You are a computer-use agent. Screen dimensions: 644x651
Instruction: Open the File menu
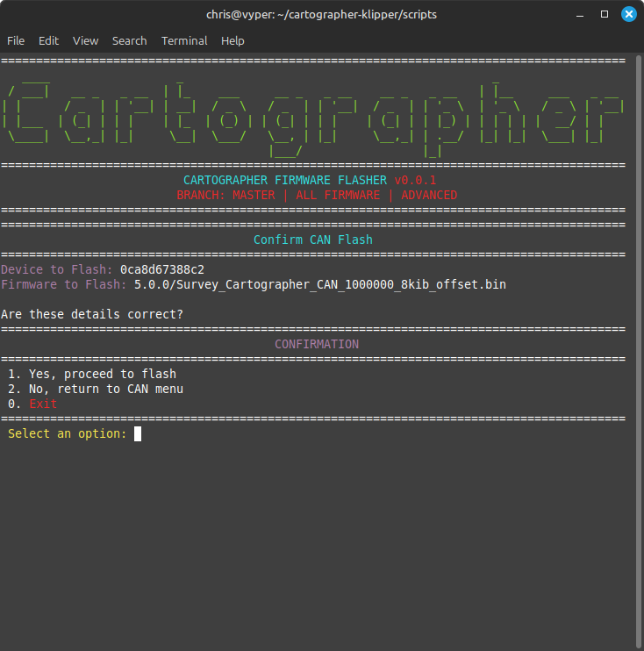pos(16,40)
